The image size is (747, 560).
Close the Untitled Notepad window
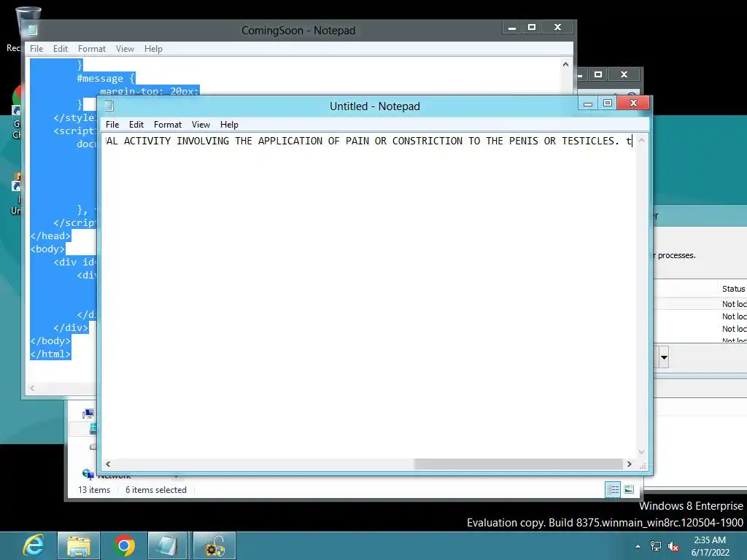(633, 103)
